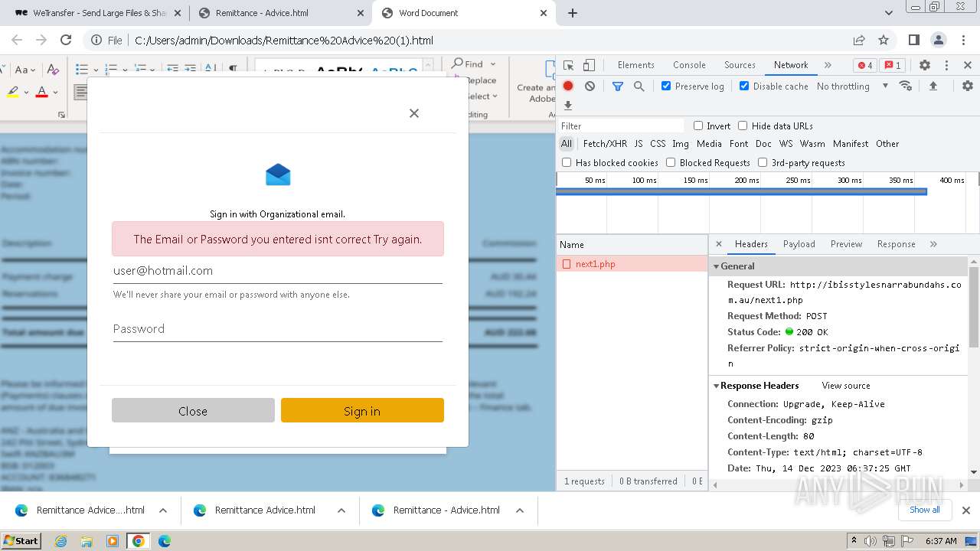Screen dimensions: 980x551
Task: Clear the network log
Action: coord(590,86)
